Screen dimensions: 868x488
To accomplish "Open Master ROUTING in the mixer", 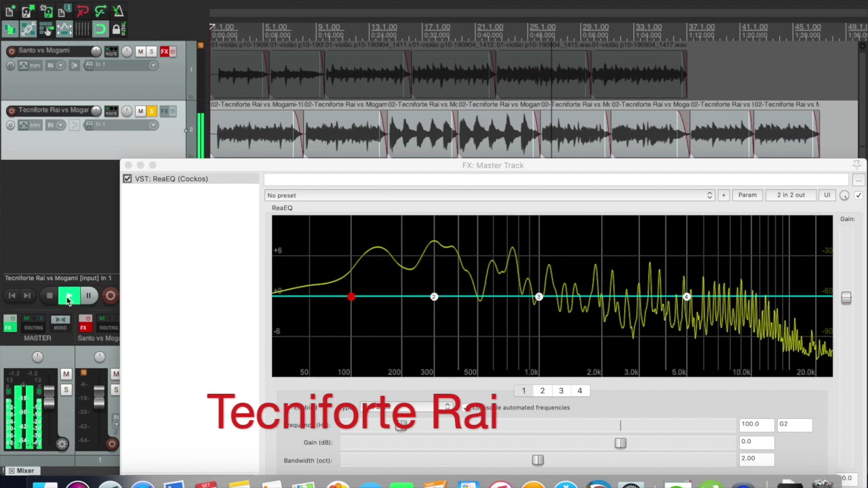I will pos(33,323).
